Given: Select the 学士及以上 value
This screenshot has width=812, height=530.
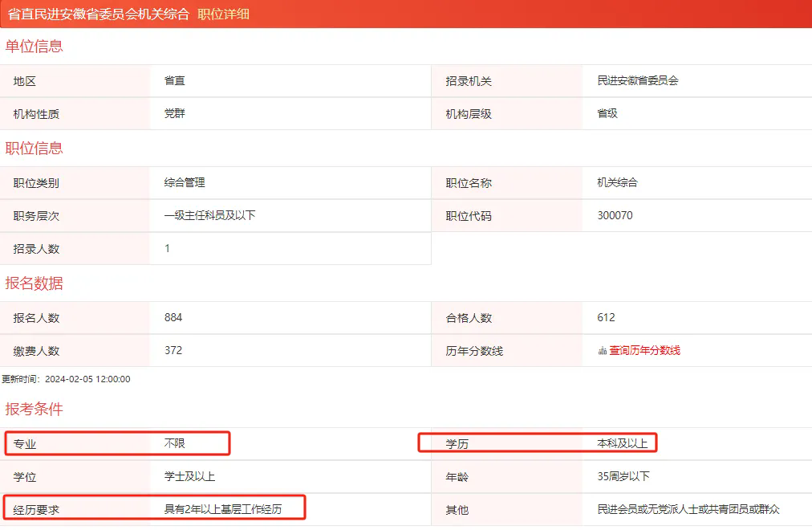Looking at the screenshot, I should 189,477.
